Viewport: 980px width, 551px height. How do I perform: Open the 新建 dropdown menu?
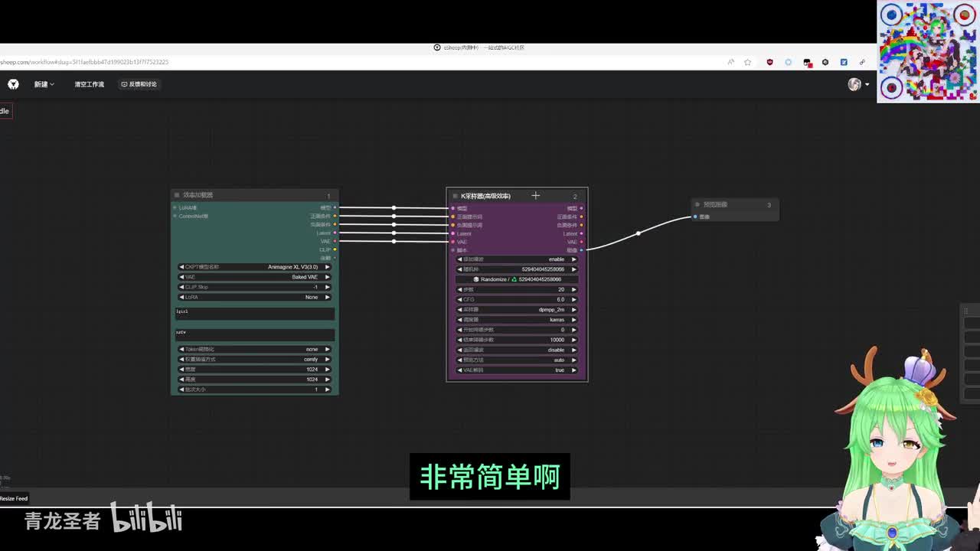[x=44, y=84]
